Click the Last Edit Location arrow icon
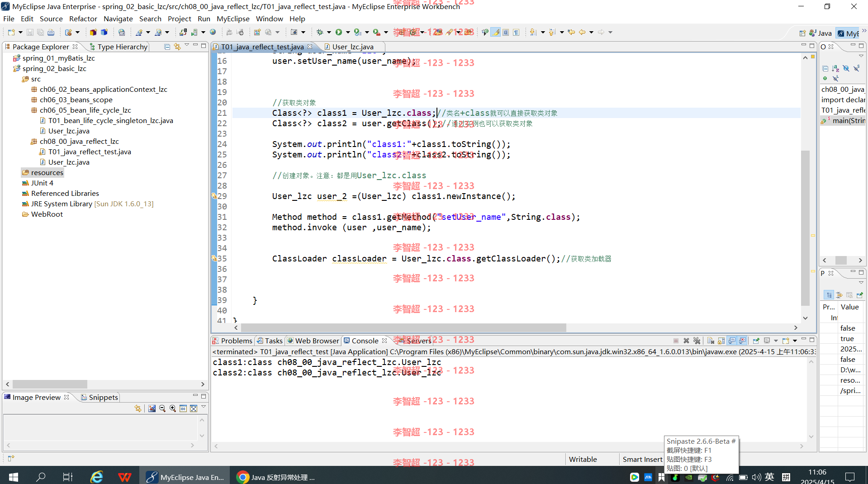This screenshot has height=484, width=868. (x=572, y=32)
